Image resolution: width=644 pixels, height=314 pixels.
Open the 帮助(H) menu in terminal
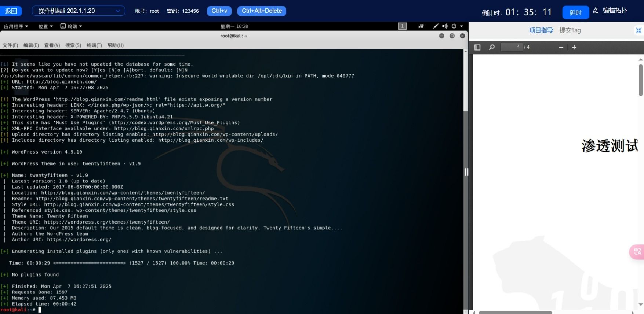point(115,45)
